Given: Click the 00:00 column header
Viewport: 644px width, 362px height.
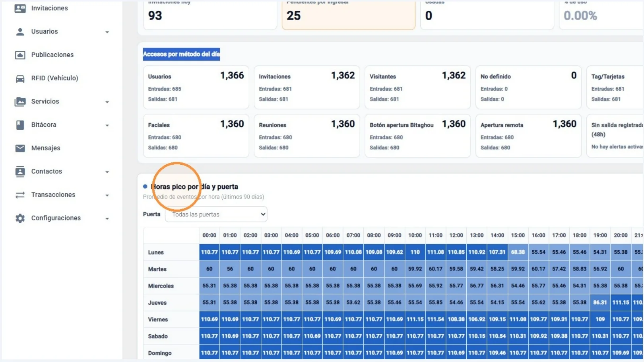Looking at the screenshot, I should (x=209, y=235).
